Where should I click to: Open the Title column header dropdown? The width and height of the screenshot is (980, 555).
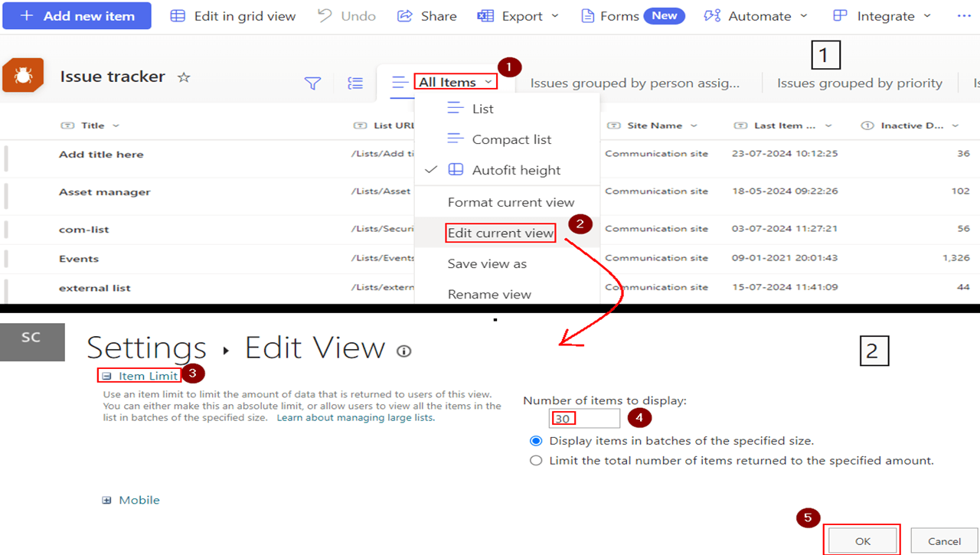click(x=115, y=125)
